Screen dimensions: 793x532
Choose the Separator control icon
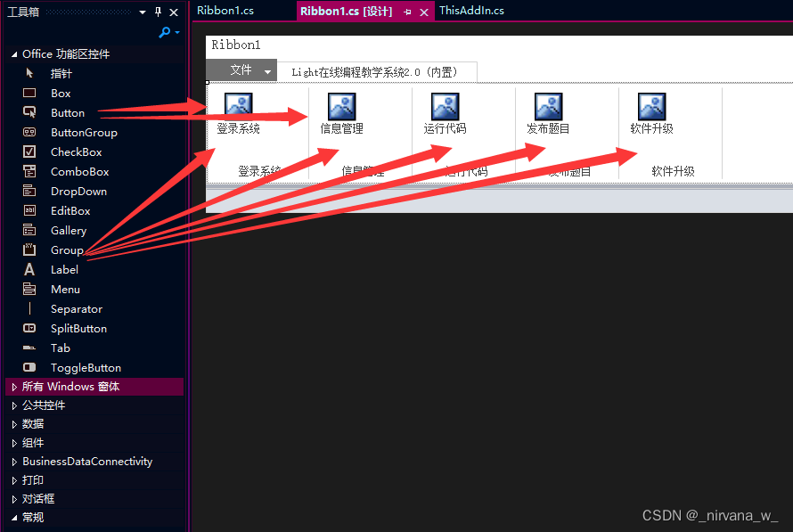click(29, 308)
